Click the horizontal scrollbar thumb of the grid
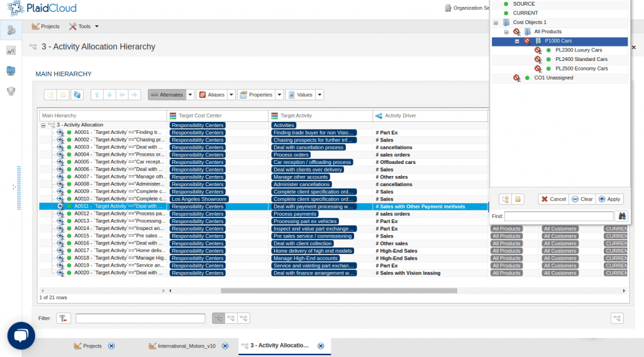 pos(339,290)
